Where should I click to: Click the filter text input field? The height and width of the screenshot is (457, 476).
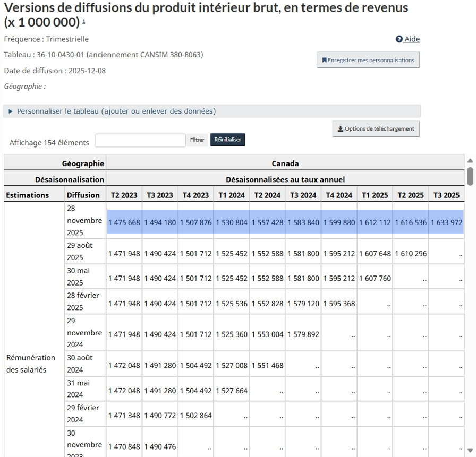(x=140, y=140)
